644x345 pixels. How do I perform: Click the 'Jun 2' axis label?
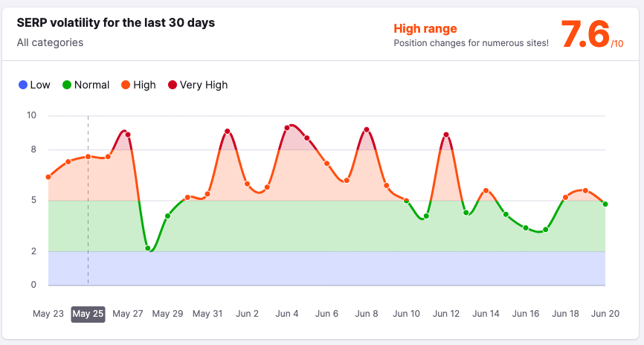(247, 314)
